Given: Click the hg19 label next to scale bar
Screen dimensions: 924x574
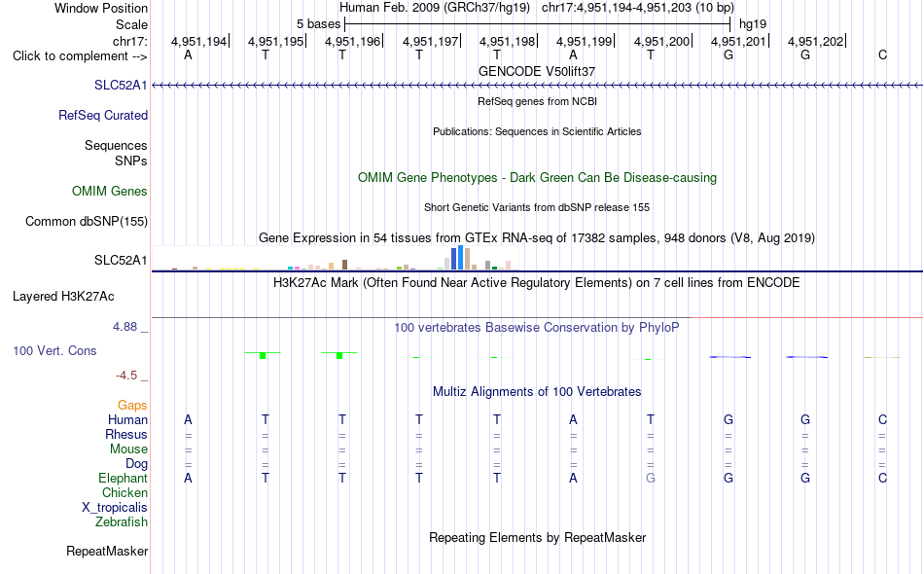Looking at the screenshot, I should [x=753, y=24].
